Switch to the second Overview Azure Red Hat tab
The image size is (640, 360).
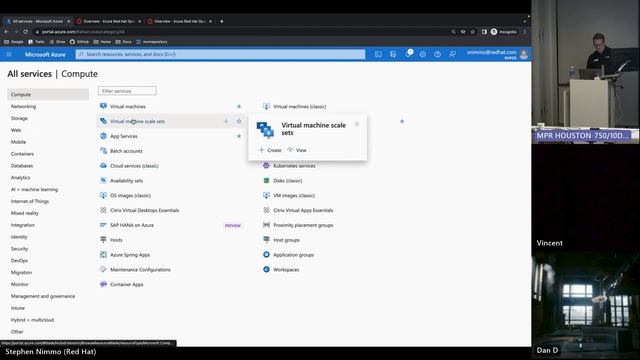tap(180, 21)
